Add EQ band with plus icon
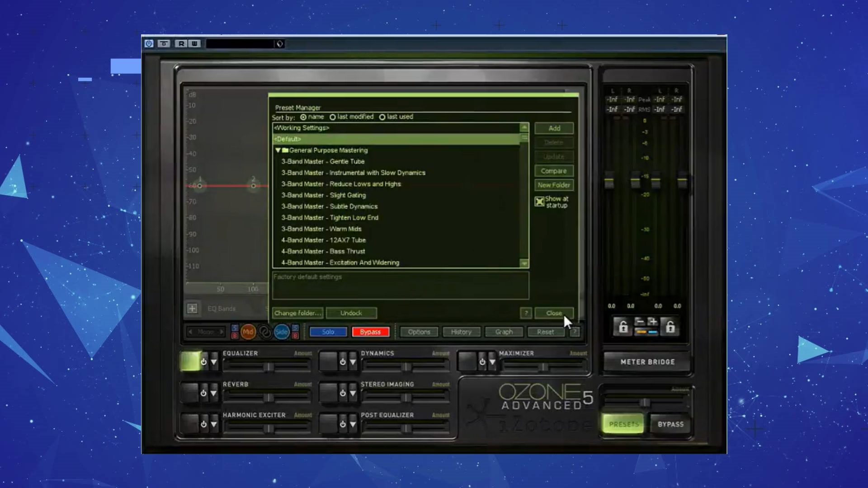868x488 pixels. (x=192, y=309)
